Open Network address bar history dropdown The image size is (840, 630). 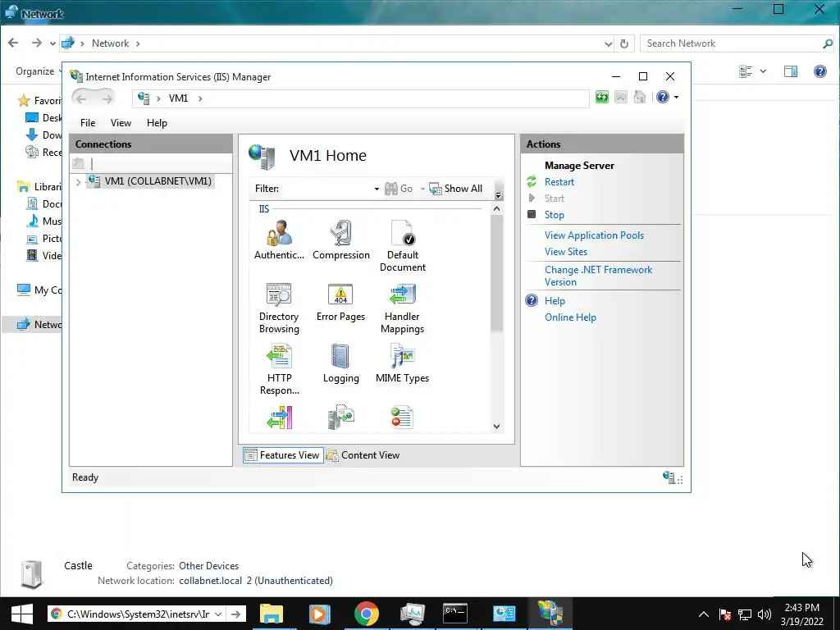tap(608, 44)
